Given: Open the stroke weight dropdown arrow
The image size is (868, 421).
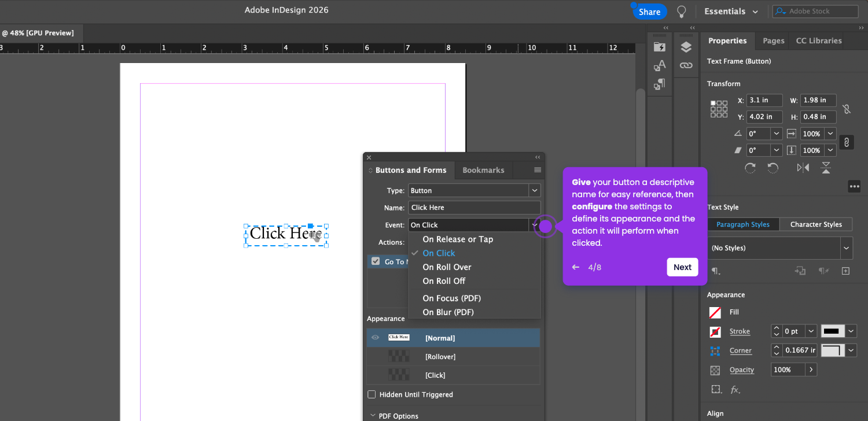Looking at the screenshot, I should [811, 331].
